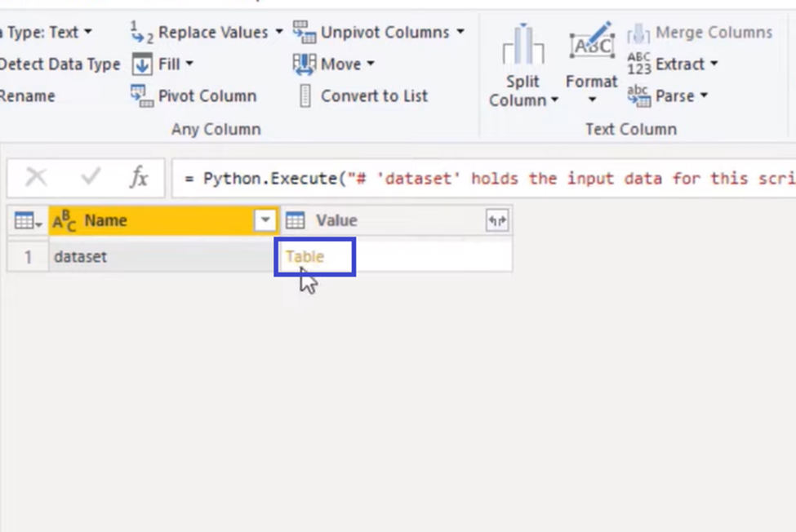Expand the Value column with expand icon
The height and width of the screenshot is (532, 796).
pos(497,220)
